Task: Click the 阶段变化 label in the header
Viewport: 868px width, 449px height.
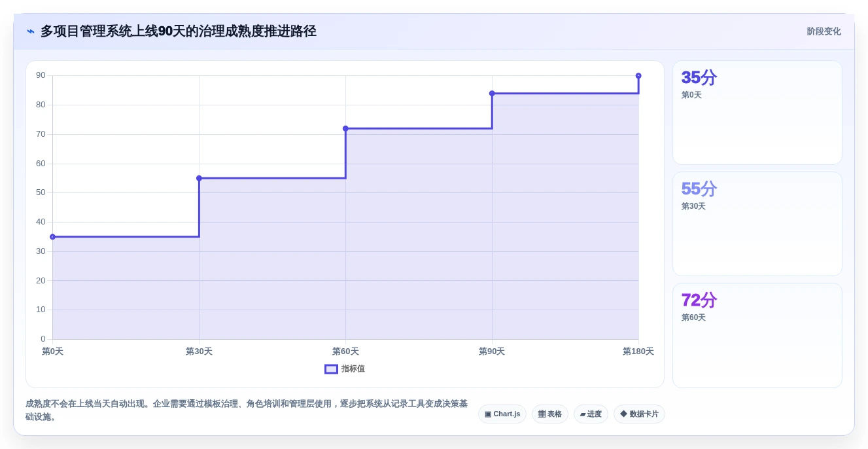Action: coord(824,31)
